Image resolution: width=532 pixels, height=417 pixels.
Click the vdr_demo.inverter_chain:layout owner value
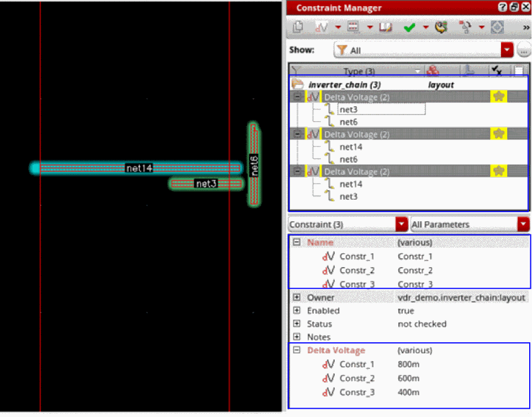(x=461, y=298)
